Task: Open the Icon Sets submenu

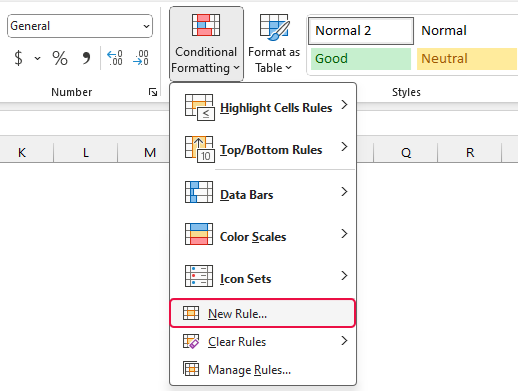Action: coord(263,278)
